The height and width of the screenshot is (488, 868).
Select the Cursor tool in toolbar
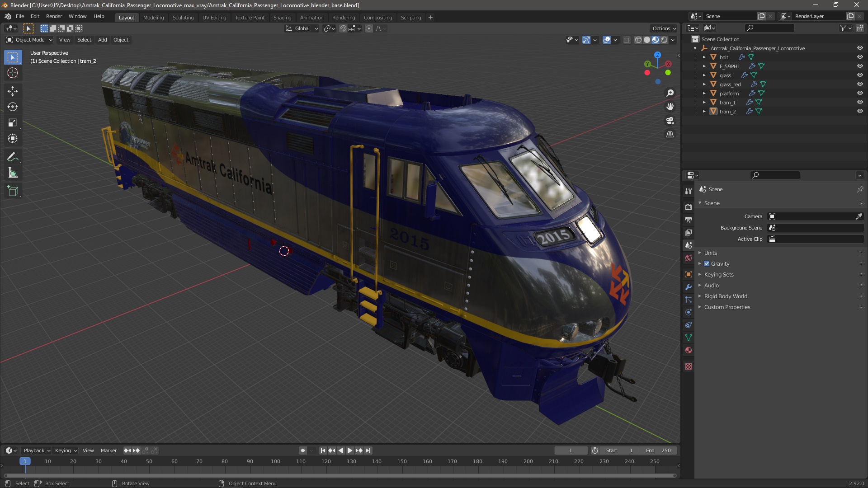pyautogui.click(x=13, y=73)
